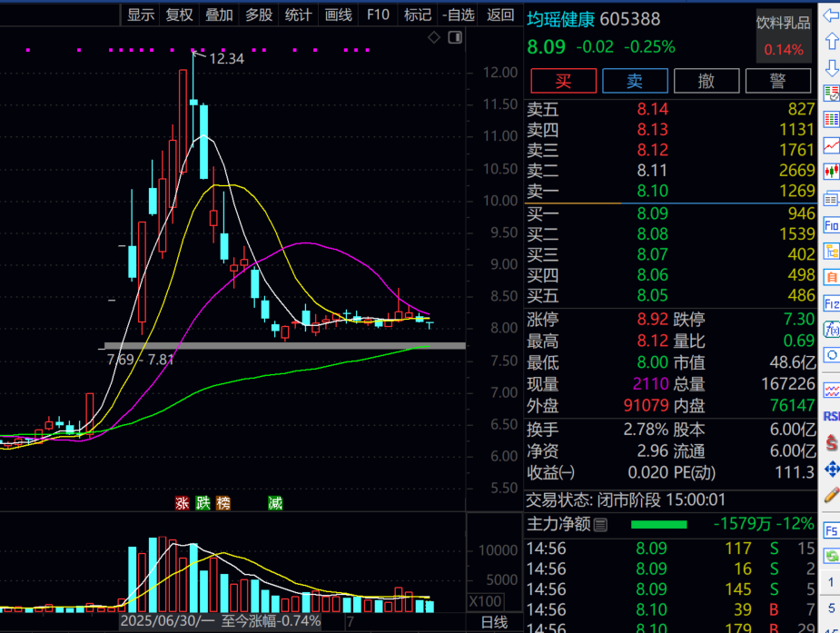
Task: Open the 统计 menu
Action: (x=299, y=15)
